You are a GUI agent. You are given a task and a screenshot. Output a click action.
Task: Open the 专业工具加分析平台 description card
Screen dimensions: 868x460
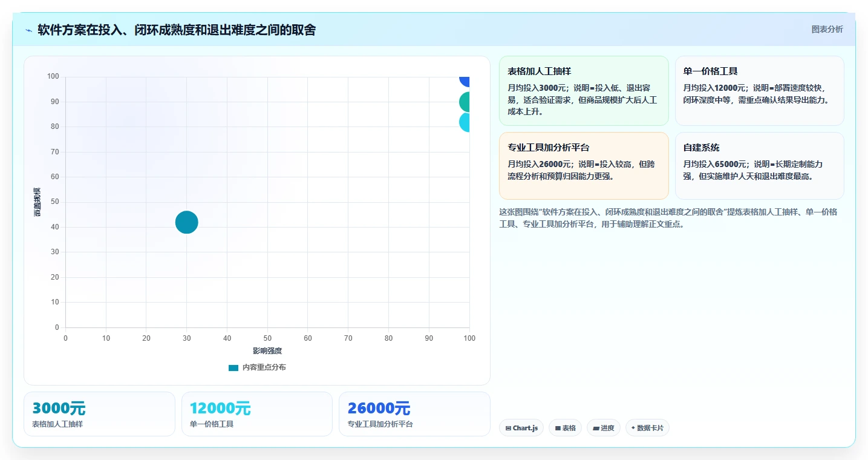[x=584, y=166]
